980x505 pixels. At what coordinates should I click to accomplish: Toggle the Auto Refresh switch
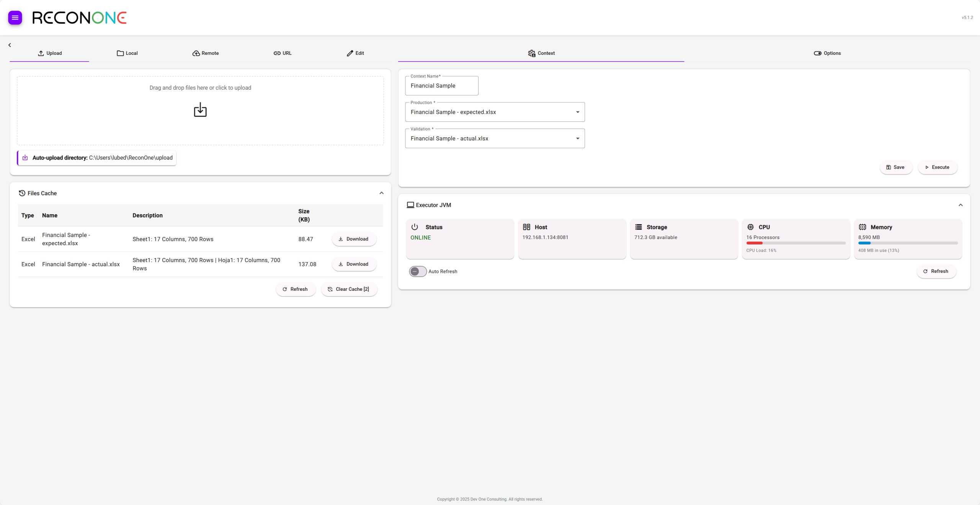pyautogui.click(x=418, y=271)
